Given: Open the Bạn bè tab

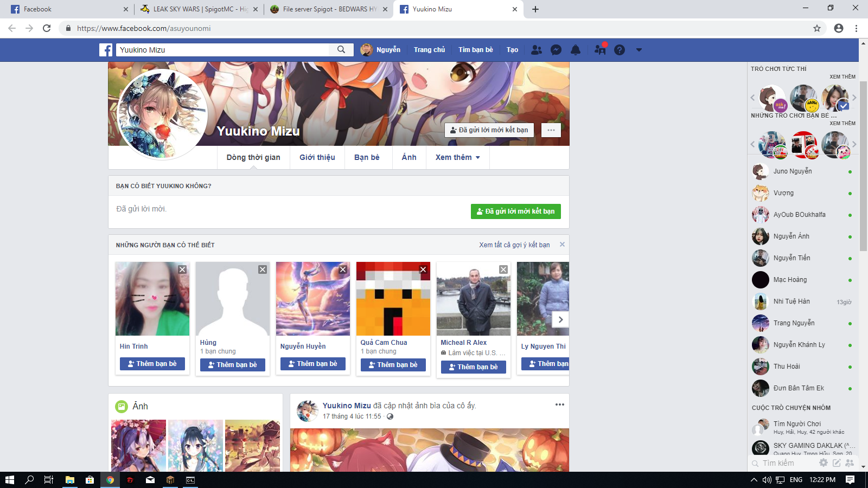Looking at the screenshot, I should pyautogui.click(x=367, y=157).
